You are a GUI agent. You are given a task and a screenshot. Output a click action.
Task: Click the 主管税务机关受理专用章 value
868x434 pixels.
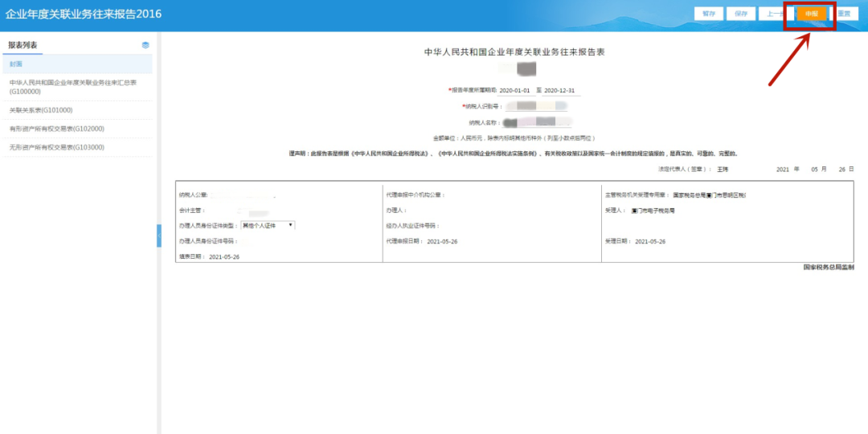(710, 195)
